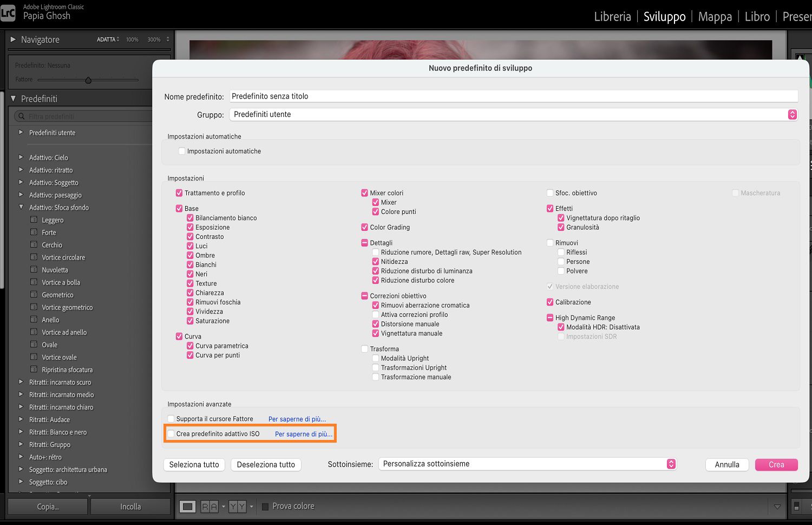Image resolution: width=812 pixels, height=525 pixels.
Task: Enable Impostazioni automatiche checkbox
Action: [182, 151]
